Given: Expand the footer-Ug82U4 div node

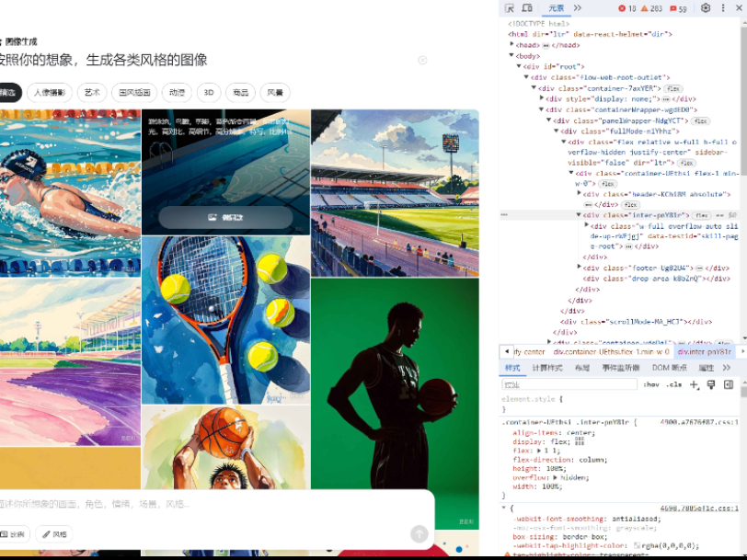Looking at the screenshot, I should coord(579,268).
